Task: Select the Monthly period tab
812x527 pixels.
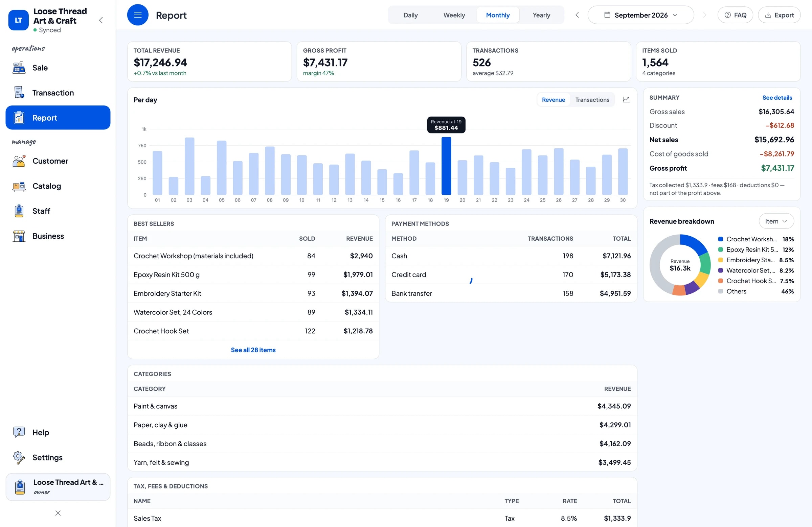Action: [x=498, y=15]
